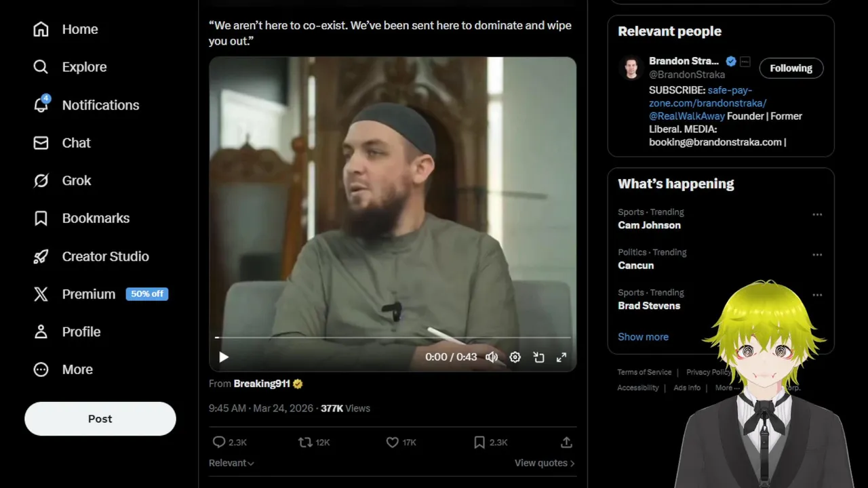The width and height of the screenshot is (868, 488).
Task: Toggle Following for Brandon Straka
Action: tap(791, 68)
